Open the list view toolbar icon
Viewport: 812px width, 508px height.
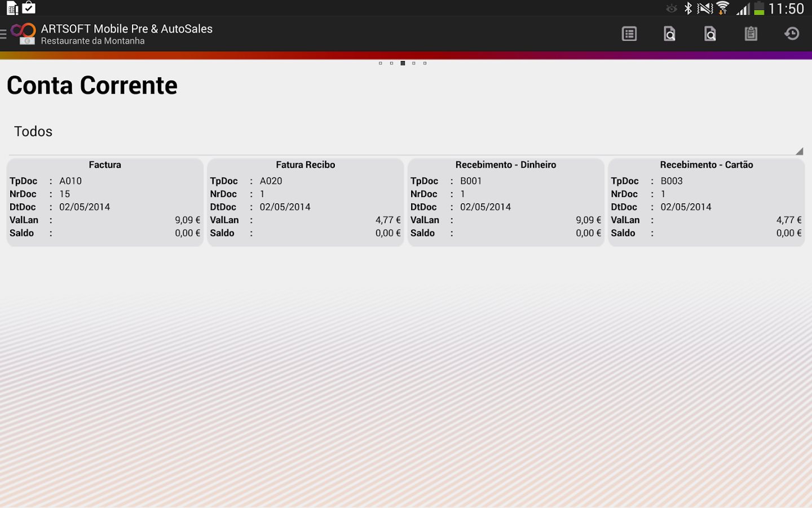pos(629,34)
